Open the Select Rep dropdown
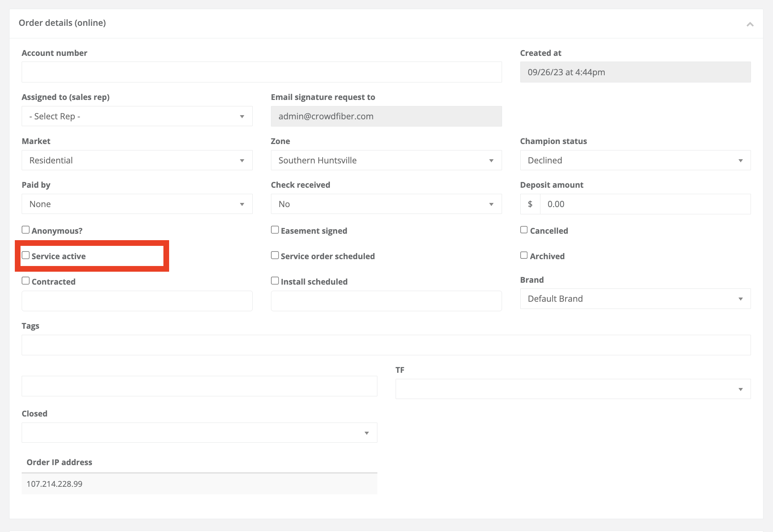773x532 pixels. click(x=137, y=116)
